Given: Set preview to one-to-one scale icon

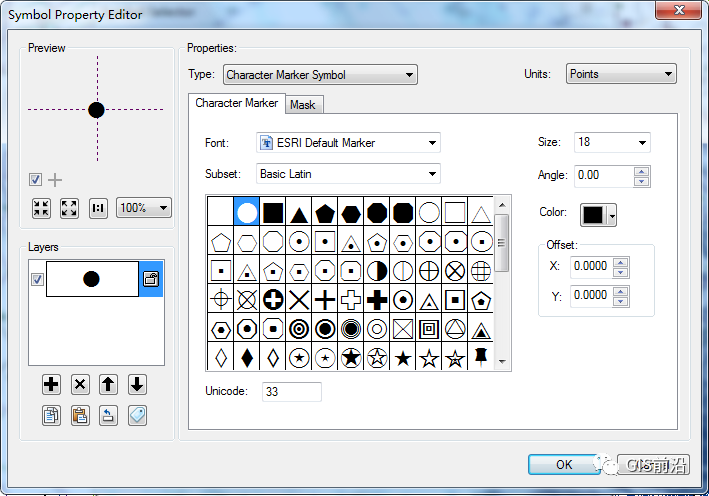Looking at the screenshot, I should tap(98, 208).
